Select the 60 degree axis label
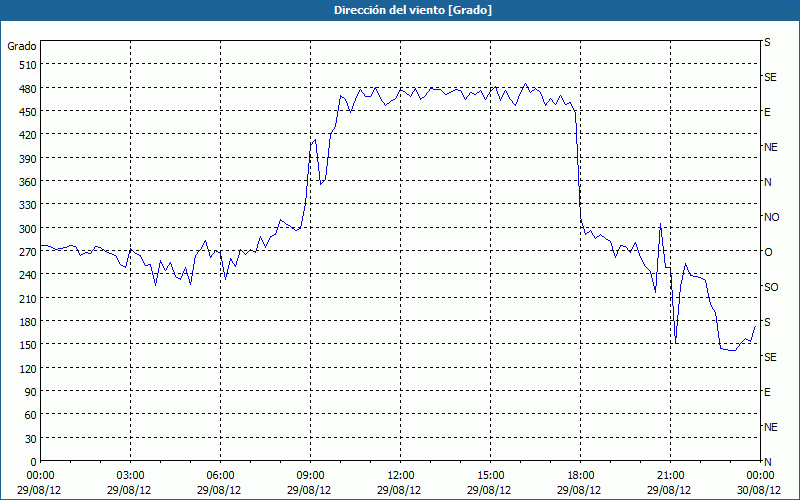 [31, 415]
